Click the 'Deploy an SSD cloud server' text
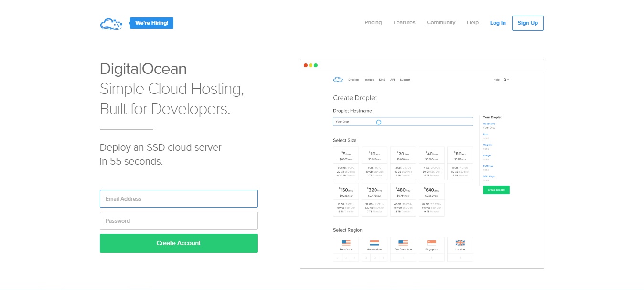Screen dimensions: 644x290 161,147
